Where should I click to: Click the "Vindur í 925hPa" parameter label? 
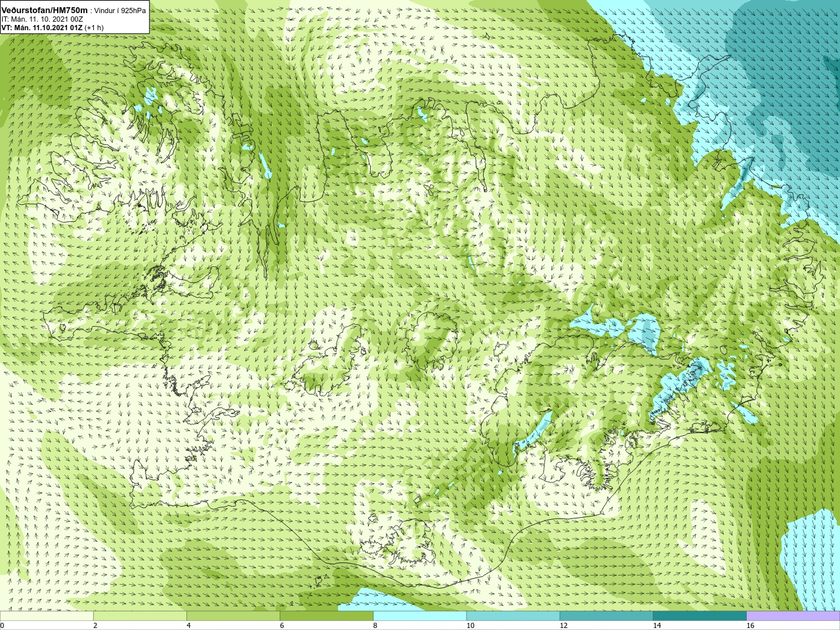point(120,10)
